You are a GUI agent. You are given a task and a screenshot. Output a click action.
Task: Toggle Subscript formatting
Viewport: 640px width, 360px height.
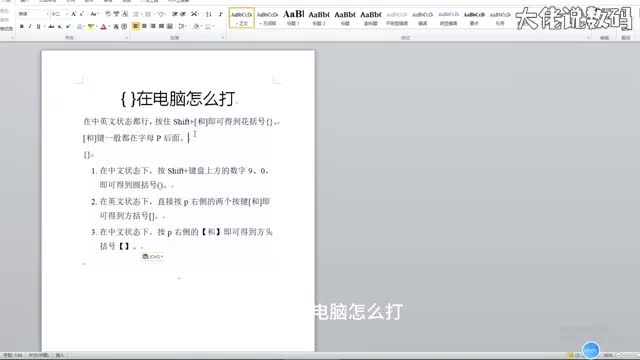coord(60,27)
